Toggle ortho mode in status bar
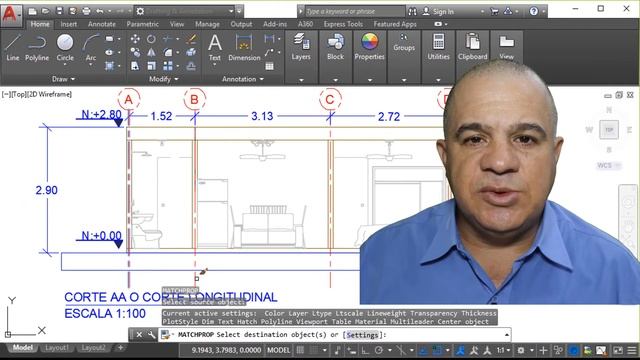This screenshot has height=360, width=640. (x=365, y=350)
